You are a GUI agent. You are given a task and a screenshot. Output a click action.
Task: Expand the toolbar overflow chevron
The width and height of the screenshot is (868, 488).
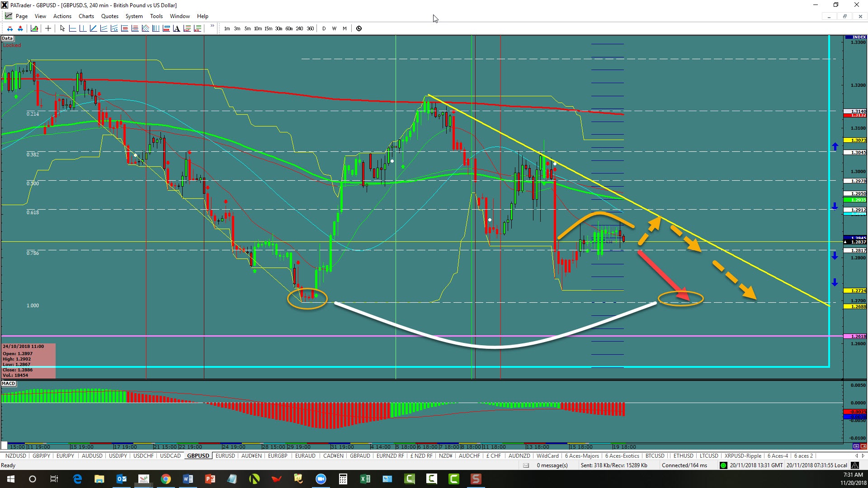point(212,26)
